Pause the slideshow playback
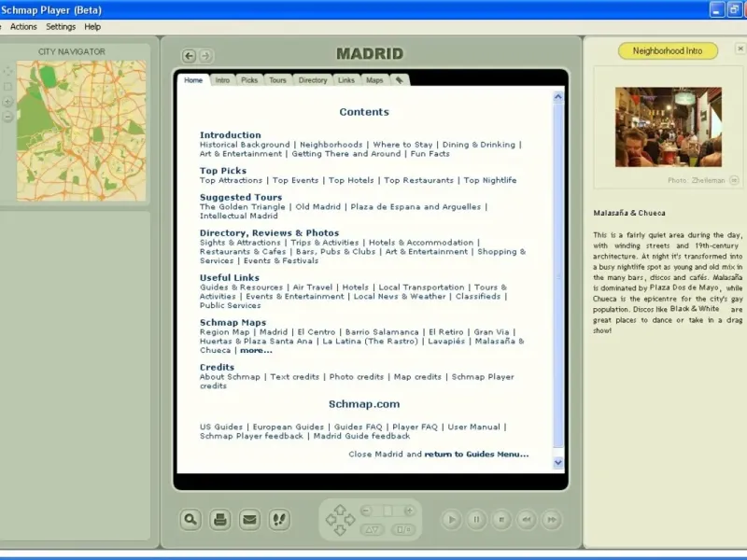 tap(476, 519)
